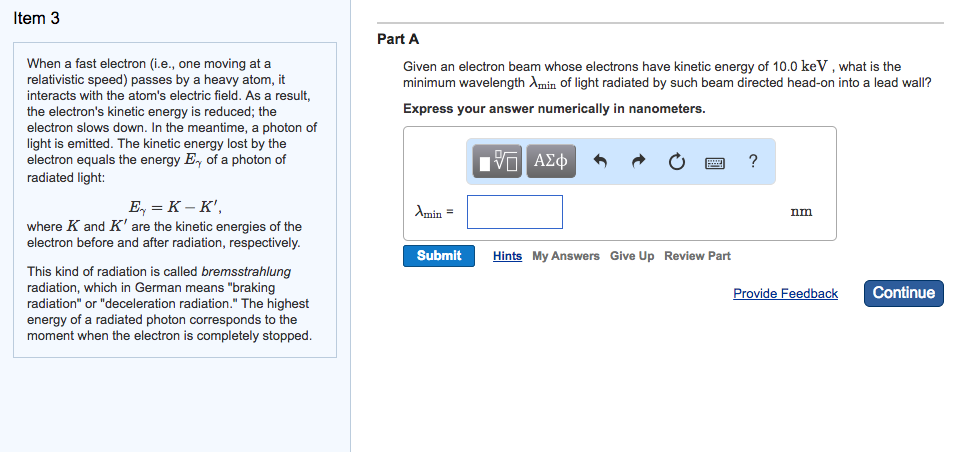Screen dimensions: 965x452
Task: Open the Review Part link
Action: [x=697, y=256]
